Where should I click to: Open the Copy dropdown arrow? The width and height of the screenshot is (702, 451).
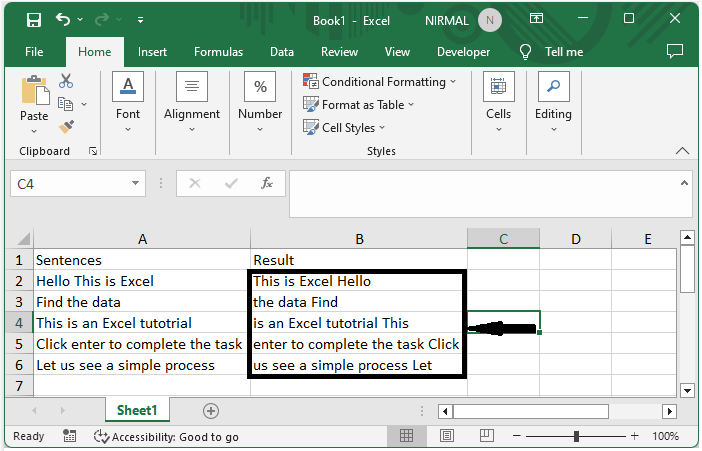point(84,104)
